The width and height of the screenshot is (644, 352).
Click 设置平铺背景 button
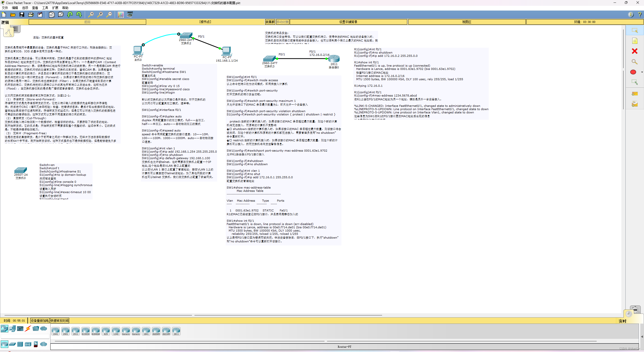pyautogui.click(x=348, y=22)
